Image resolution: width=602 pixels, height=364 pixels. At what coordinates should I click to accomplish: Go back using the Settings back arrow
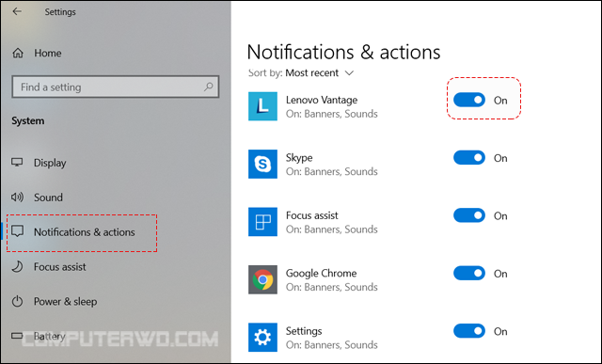pos(17,11)
